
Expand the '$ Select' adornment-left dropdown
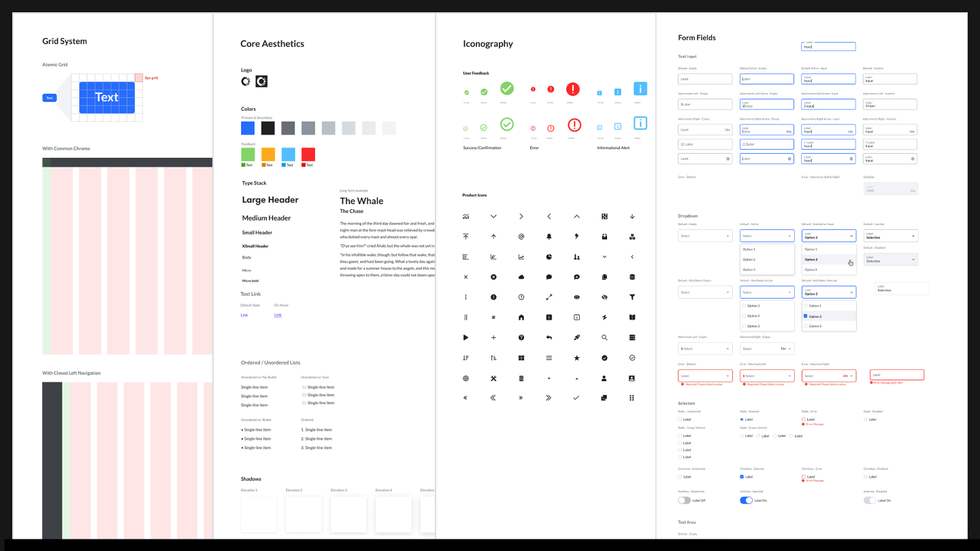coord(705,348)
